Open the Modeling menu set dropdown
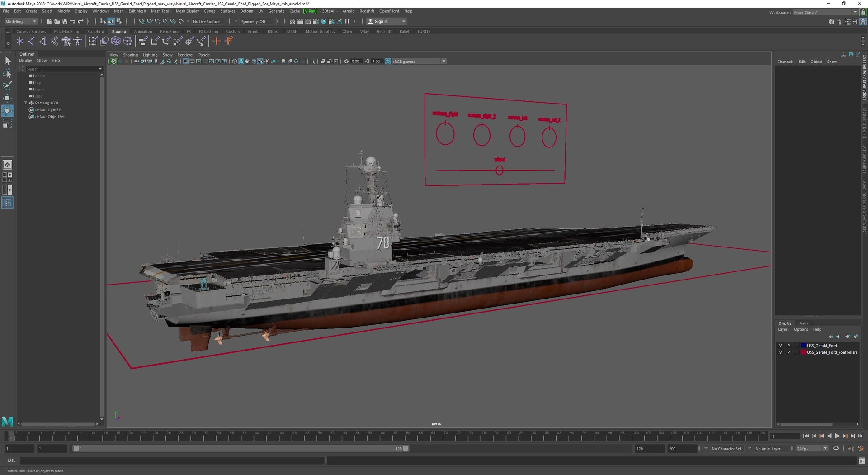 21,21
